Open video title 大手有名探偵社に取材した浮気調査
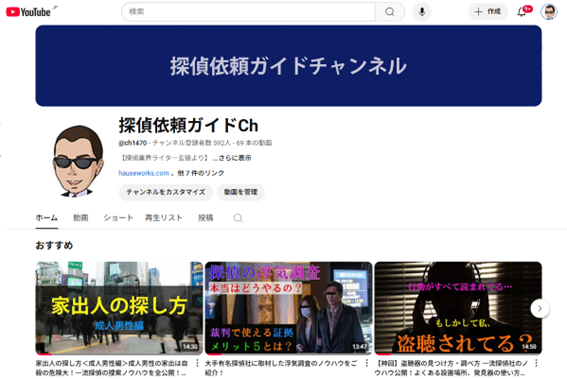Screen dimensions: 567x379 click(281, 368)
